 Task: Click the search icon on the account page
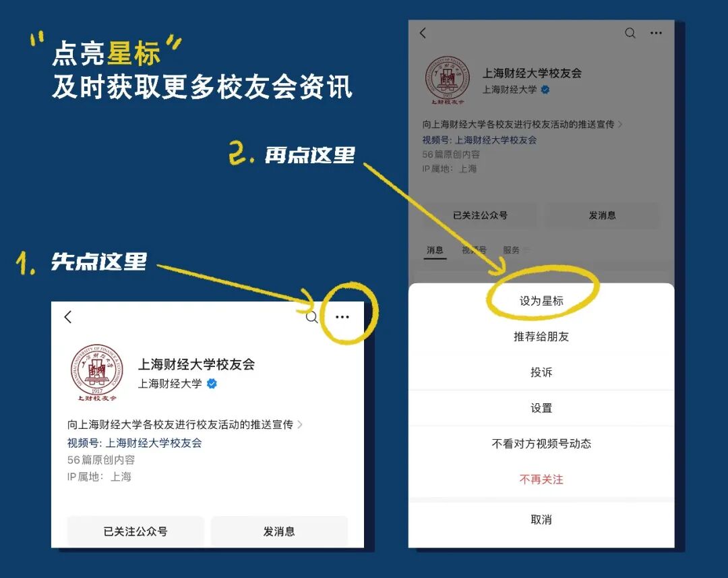pyautogui.click(x=311, y=317)
